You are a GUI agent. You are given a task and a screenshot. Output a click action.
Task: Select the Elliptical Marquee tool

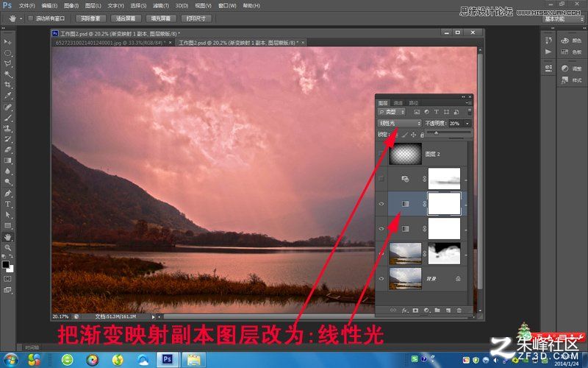point(7,53)
